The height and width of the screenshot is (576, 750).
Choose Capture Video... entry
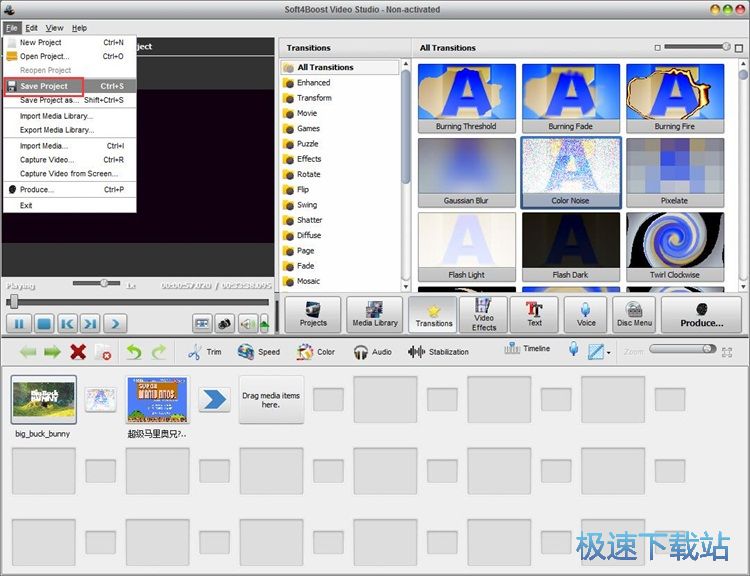point(70,159)
